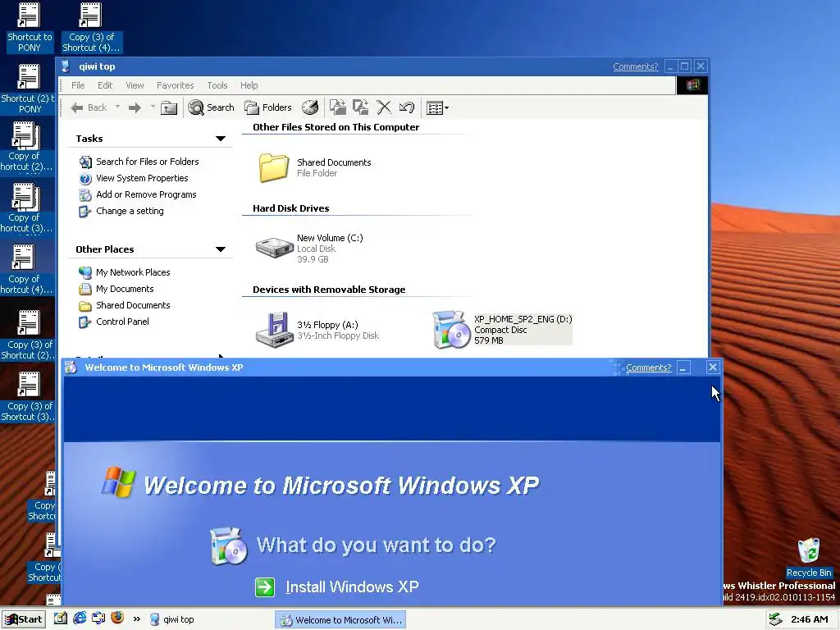Minimize the Welcome to Microsoft Windows XP window
Viewport: 840px width, 630px height.
click(x=683, y=367)
